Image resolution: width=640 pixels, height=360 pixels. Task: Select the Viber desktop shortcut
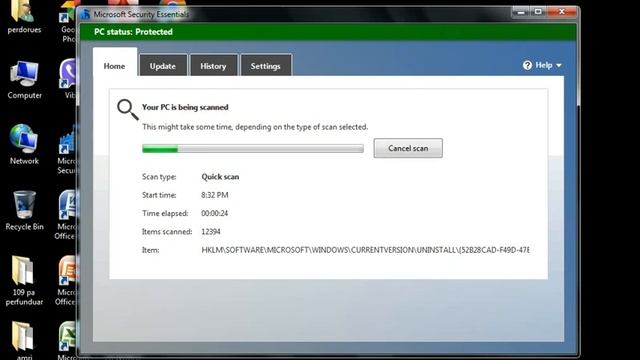(x=68, y=79)
